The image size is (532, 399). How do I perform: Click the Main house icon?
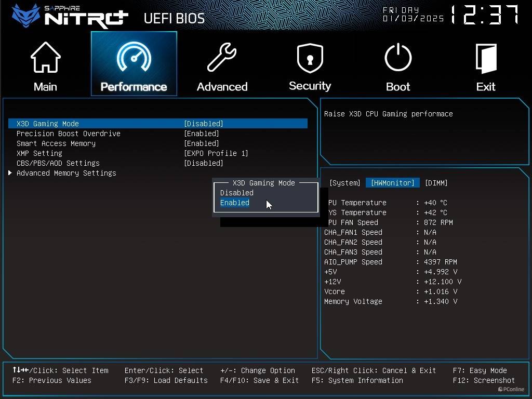[45, 58]
